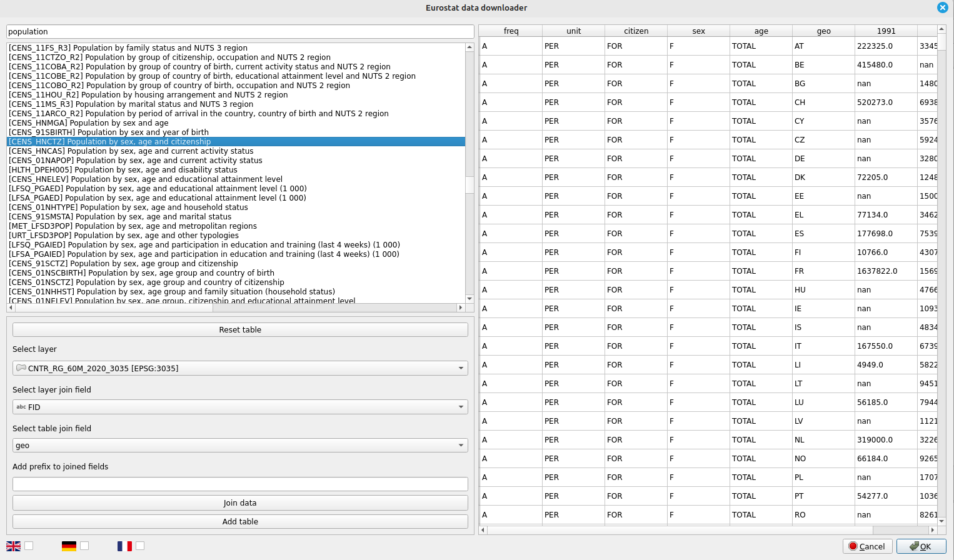Image resolution: width=954 pixels, height=560 pixels.
Task: Click the 1991 column header
Action: coord(886,31)
